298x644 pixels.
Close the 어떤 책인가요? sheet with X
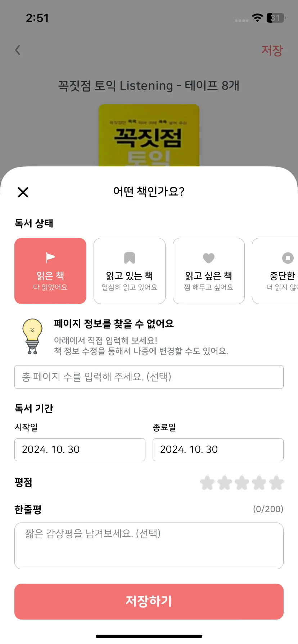click(x=23, y=192)
